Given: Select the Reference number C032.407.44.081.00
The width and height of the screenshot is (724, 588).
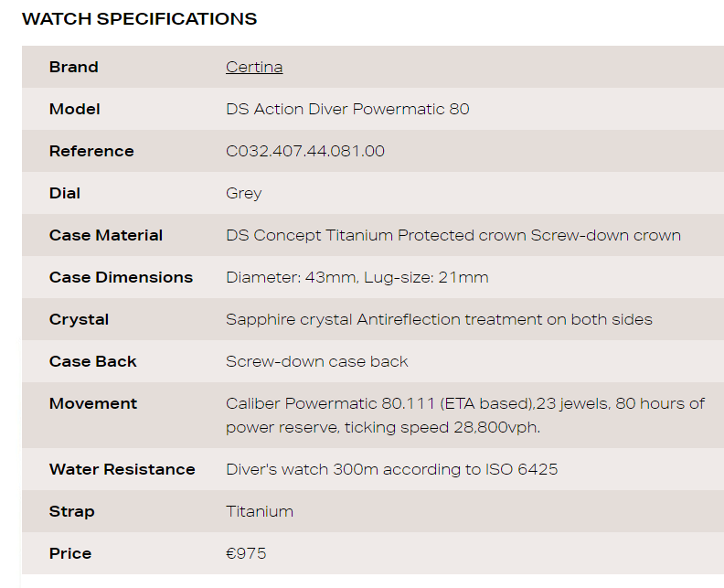Looking at the screenshot, I should pyautogui.click(x=304, y=151).
